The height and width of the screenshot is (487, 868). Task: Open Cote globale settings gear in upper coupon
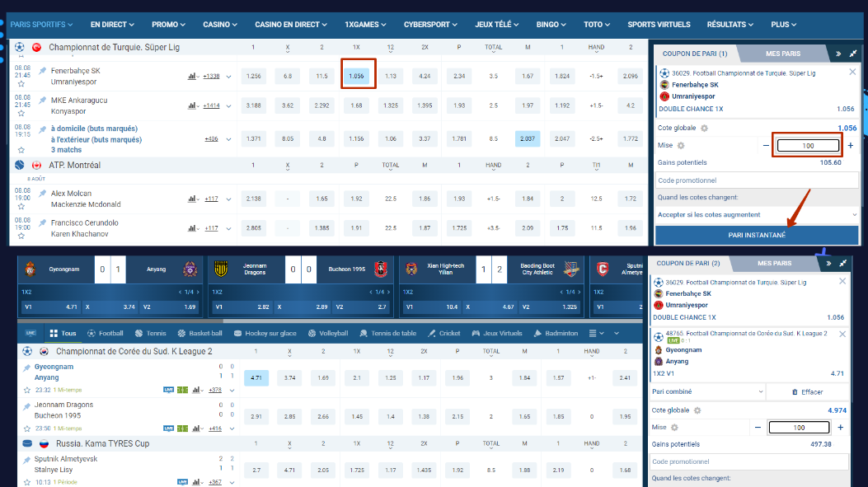coord(704,128)
